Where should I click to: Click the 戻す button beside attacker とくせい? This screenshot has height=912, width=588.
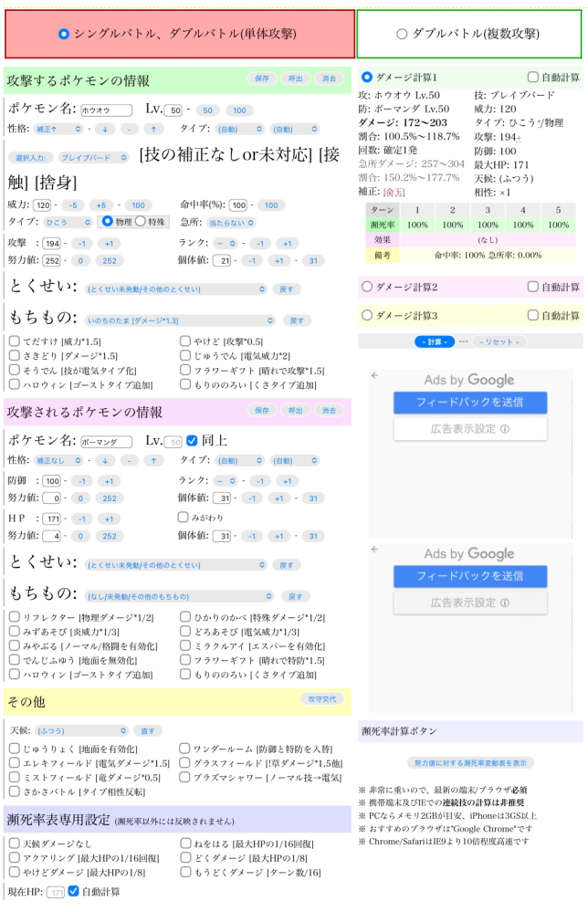point(286,289)
